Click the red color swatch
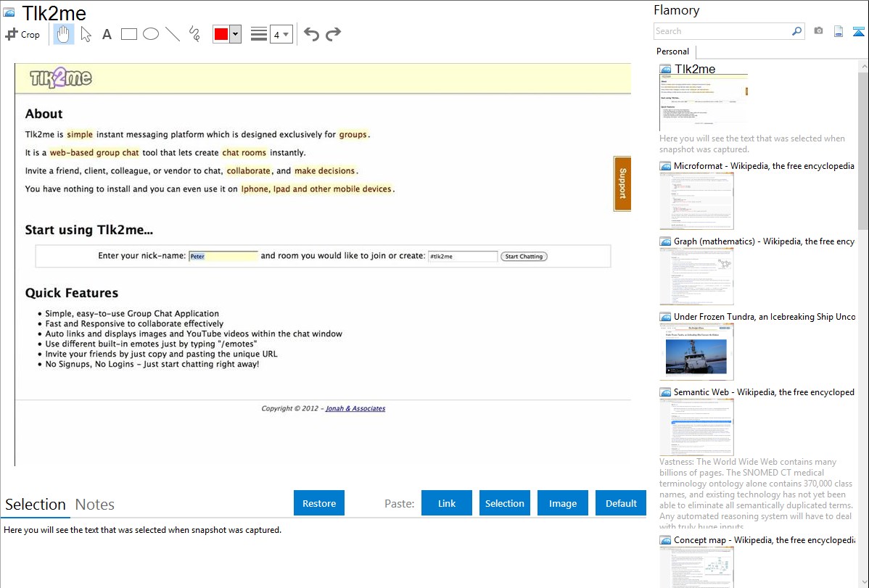This screenshot has width=869, height=588. pos(221,34)
